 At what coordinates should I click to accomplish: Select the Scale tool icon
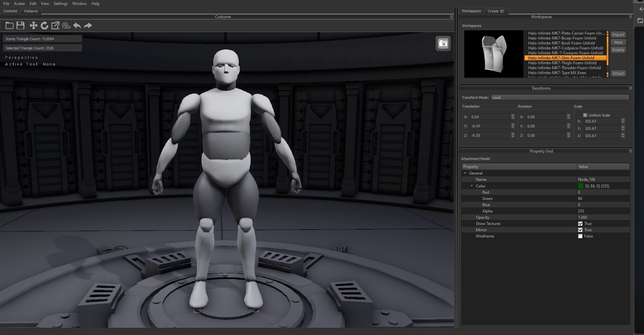(x=55, y=25)
